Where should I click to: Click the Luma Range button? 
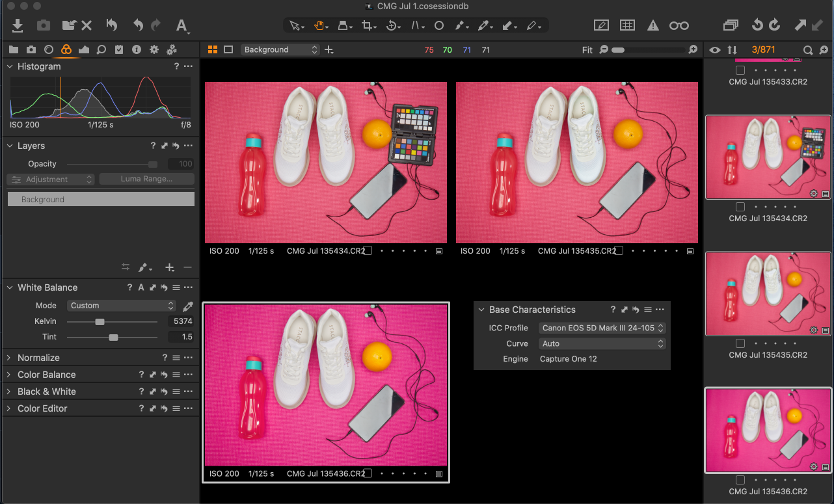click(147, 179)
